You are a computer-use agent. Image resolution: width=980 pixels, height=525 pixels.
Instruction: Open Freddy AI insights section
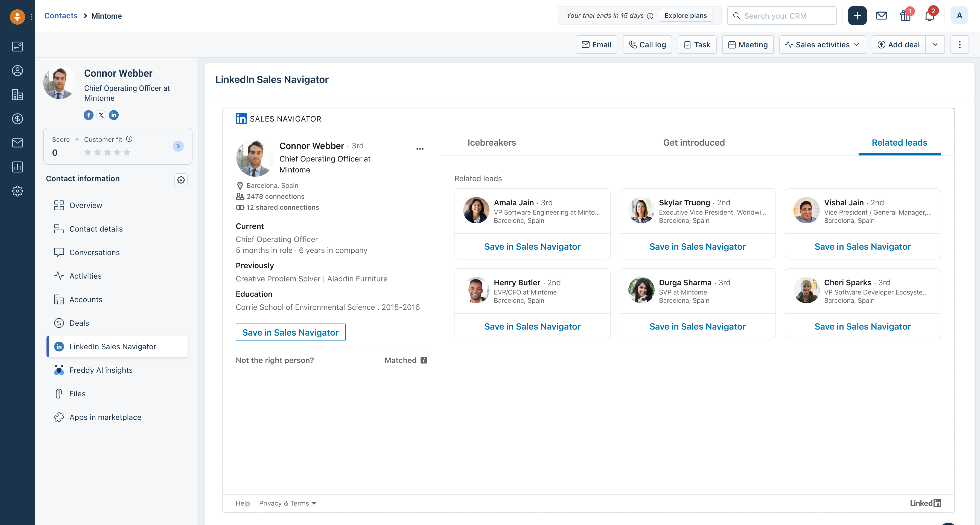click(101, 370)
